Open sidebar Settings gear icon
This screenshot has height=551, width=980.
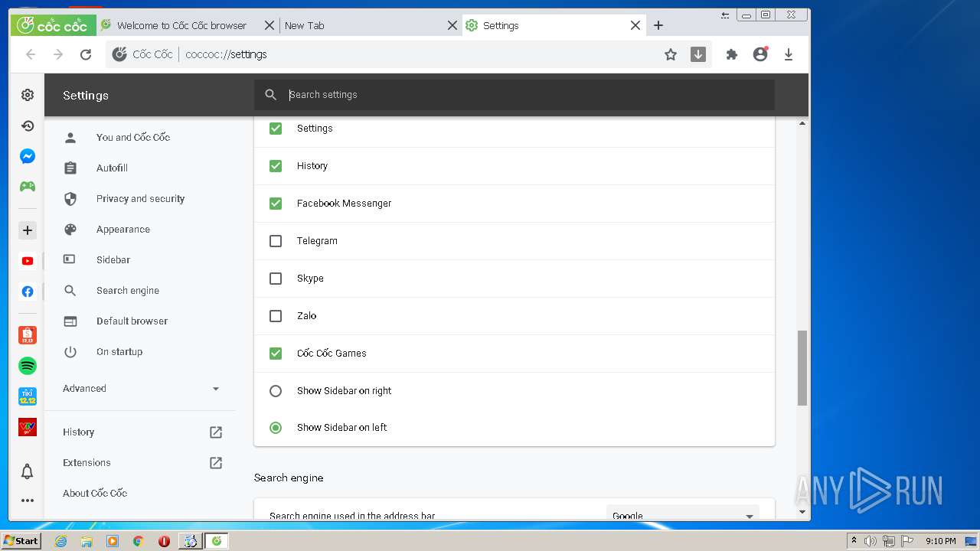28,95
